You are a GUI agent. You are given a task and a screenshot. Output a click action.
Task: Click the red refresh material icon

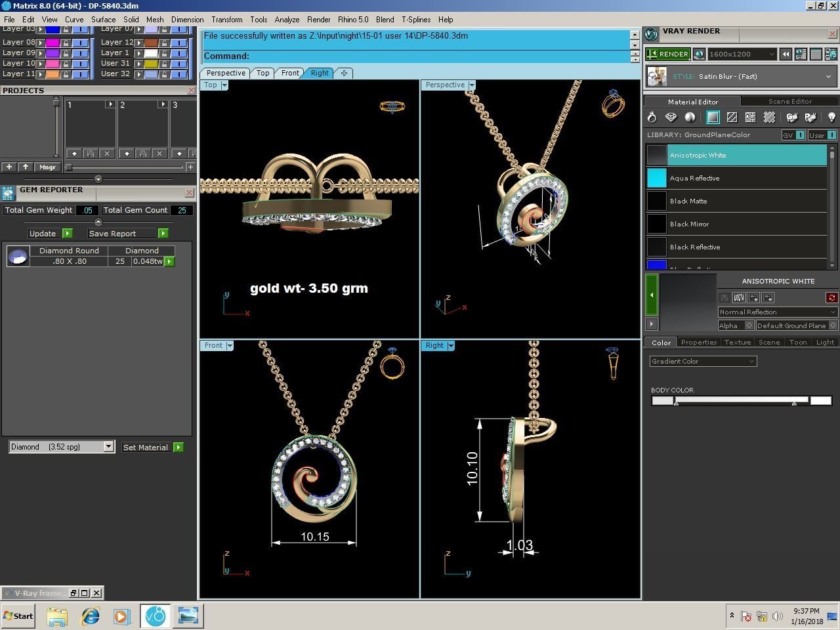coord(832,297)
